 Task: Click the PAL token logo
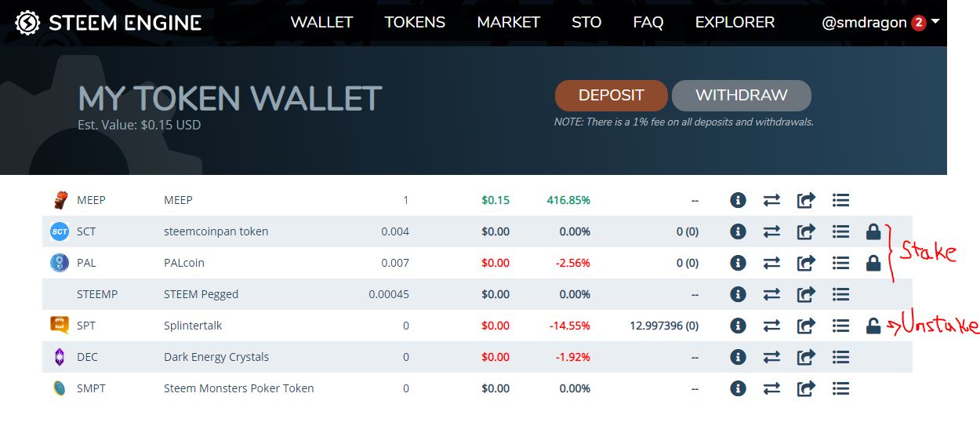click(60, 263)
